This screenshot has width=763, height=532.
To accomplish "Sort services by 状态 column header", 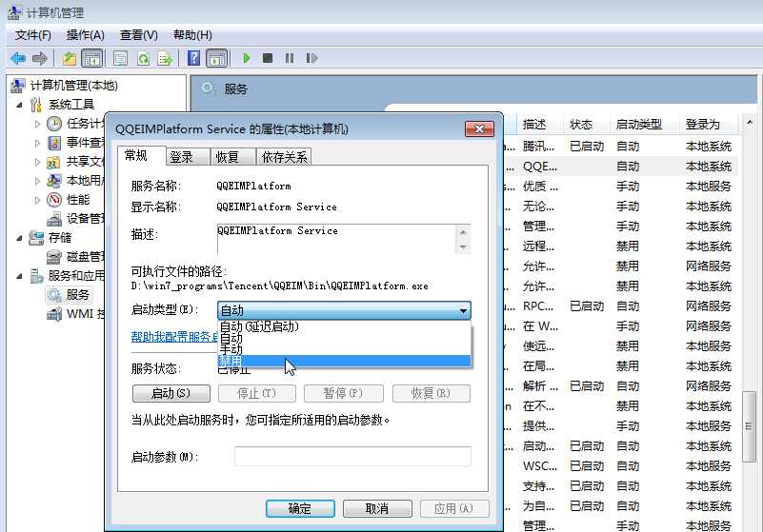I will point(586,125).
